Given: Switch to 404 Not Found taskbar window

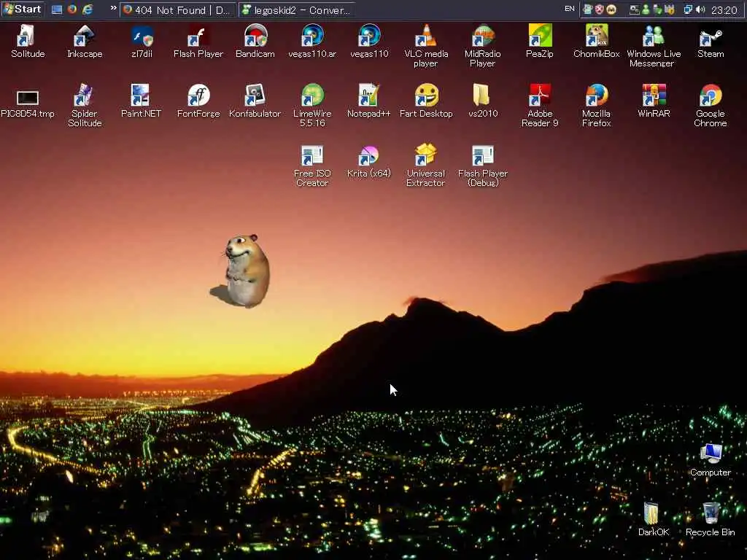Looking at the screenshot, I should 177,9.
